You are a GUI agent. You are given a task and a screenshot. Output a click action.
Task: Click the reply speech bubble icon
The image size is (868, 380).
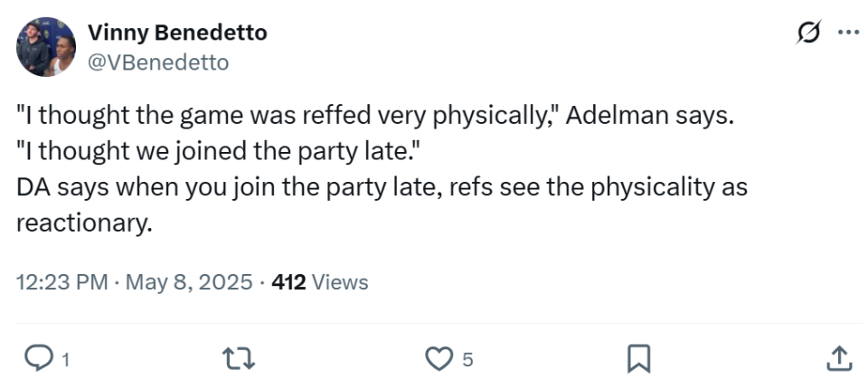(x=37, y=358)
